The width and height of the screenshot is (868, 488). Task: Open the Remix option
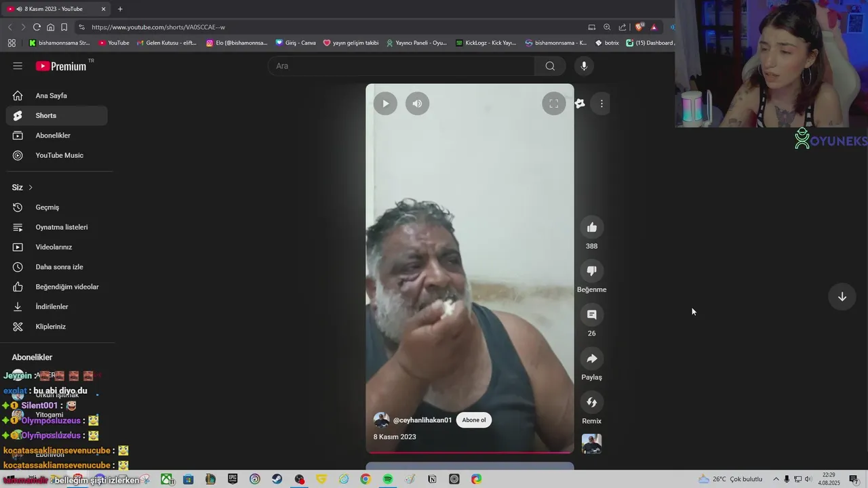coord(592,403)
